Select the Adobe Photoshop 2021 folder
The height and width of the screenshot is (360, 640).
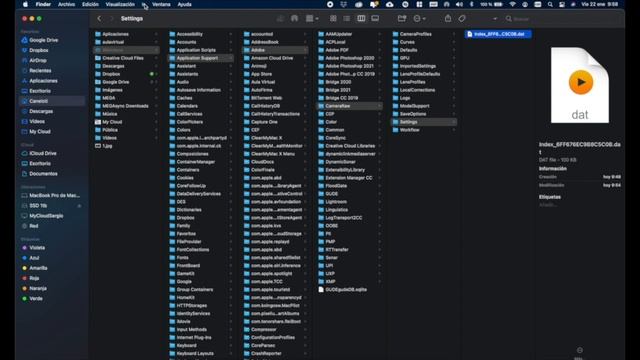[x=350, y=66]
